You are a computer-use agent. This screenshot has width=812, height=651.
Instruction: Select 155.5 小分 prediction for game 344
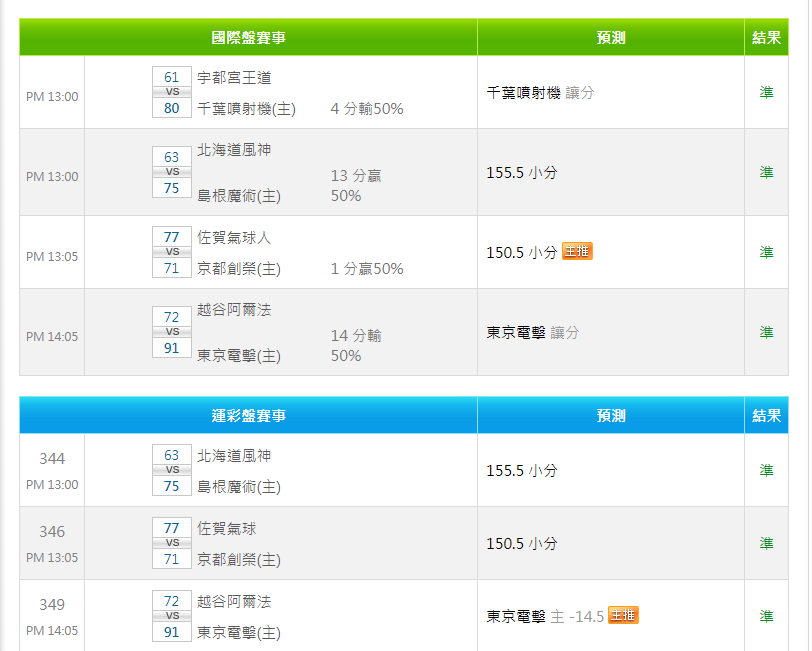coord(522,471)
